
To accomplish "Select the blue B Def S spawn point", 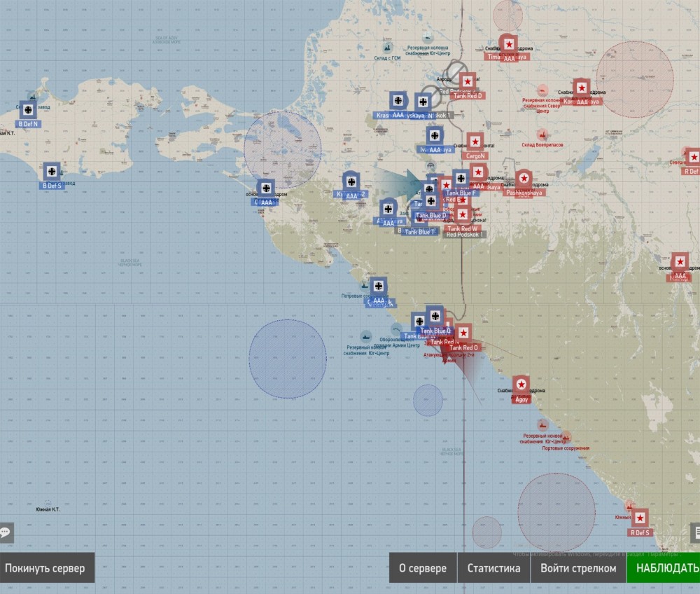I will [x=51, y=171].
